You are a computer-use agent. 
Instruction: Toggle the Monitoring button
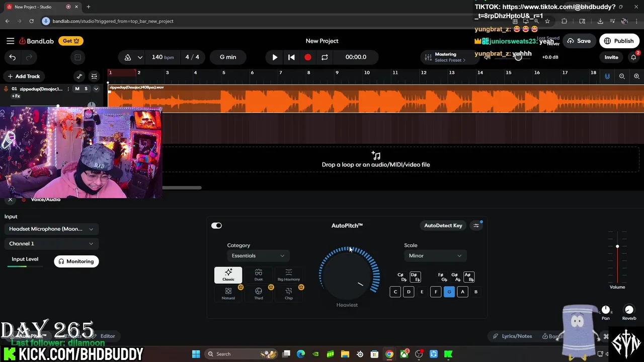(x=76, y=261)
